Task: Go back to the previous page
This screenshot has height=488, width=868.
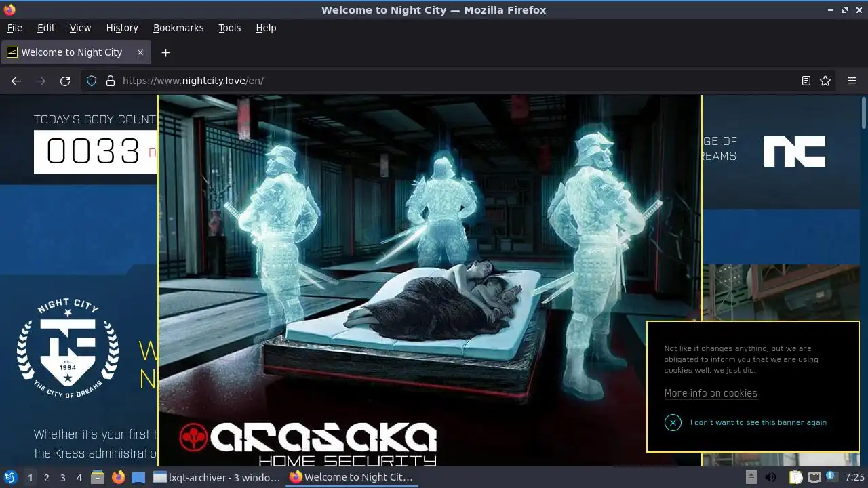Action: tap(16, 81)
